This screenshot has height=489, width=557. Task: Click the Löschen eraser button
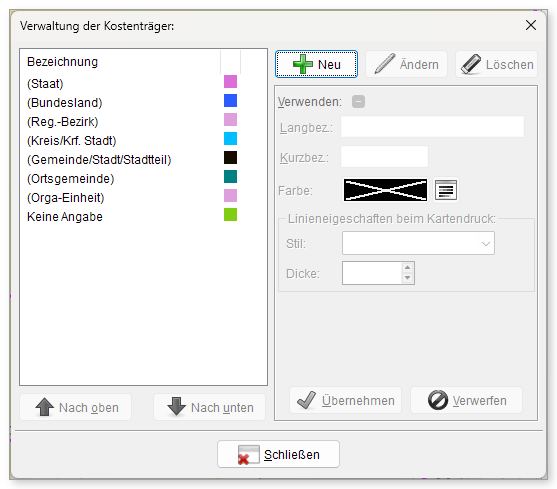pyautogui.click(x=497, y=64)
